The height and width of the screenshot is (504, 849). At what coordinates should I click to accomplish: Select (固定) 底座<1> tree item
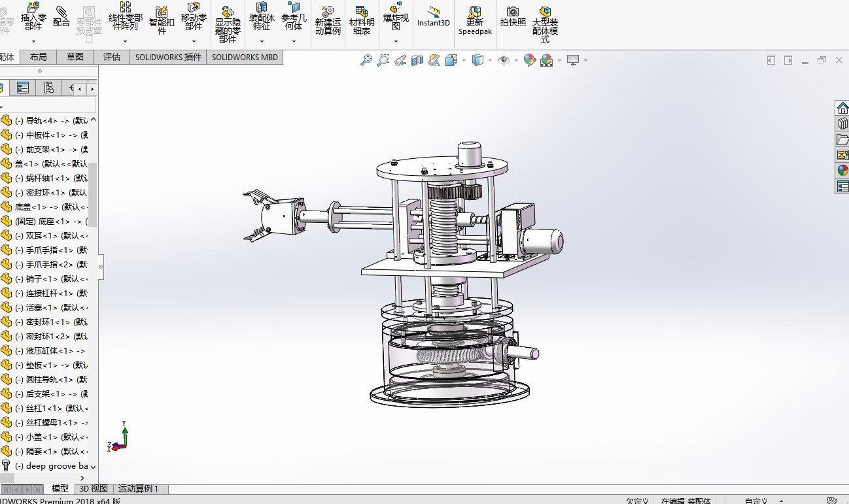click(44, 221)
